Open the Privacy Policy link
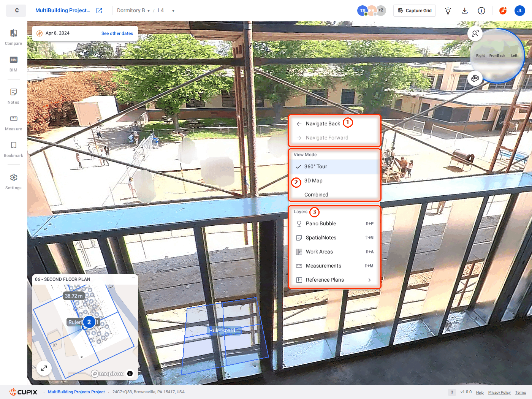532x399 pixels. (x=499, y=393)
